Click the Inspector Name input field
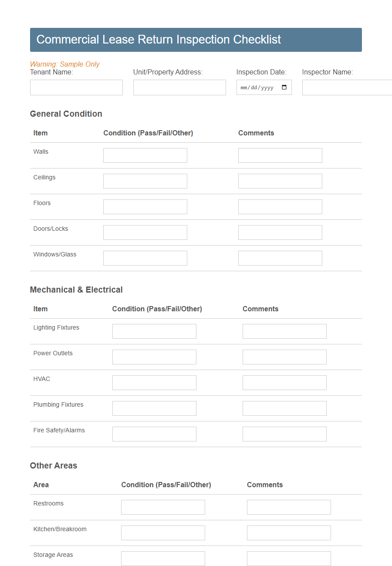Image resolution: width=392 pixels, height=566 pixels. (x=348, y=88)
